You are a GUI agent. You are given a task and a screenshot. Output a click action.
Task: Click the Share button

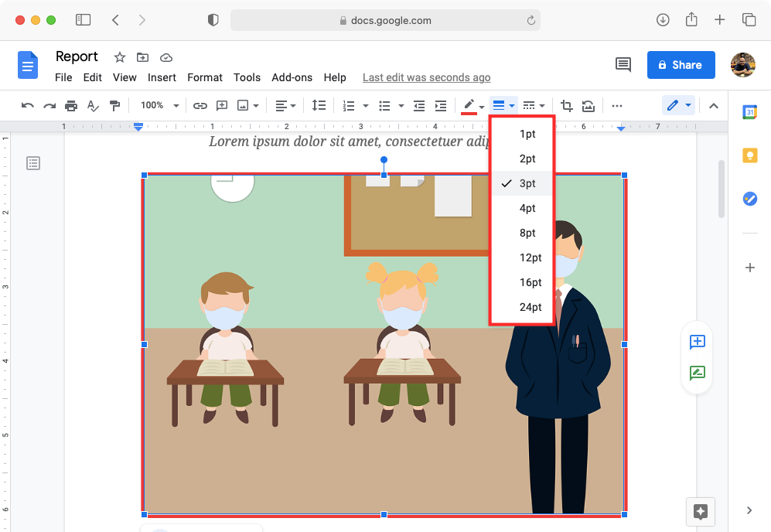pyautogui.click(x=681, y=65)
